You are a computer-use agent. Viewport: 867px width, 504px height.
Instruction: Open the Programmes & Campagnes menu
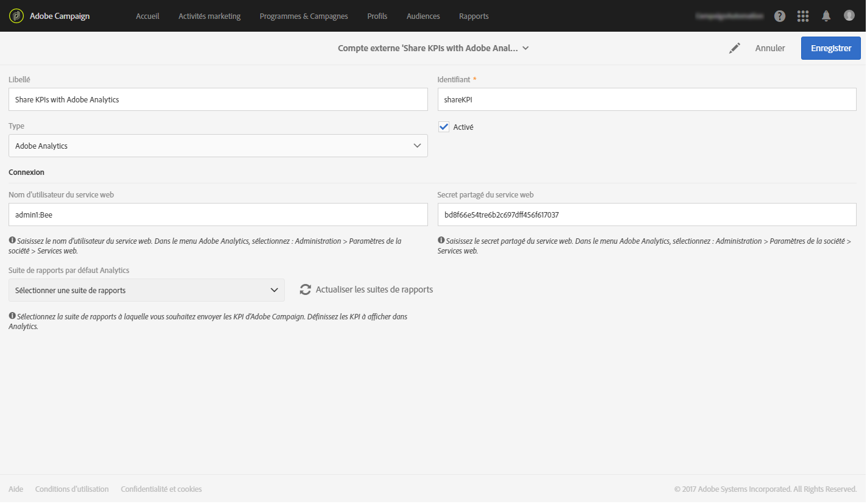304,16
